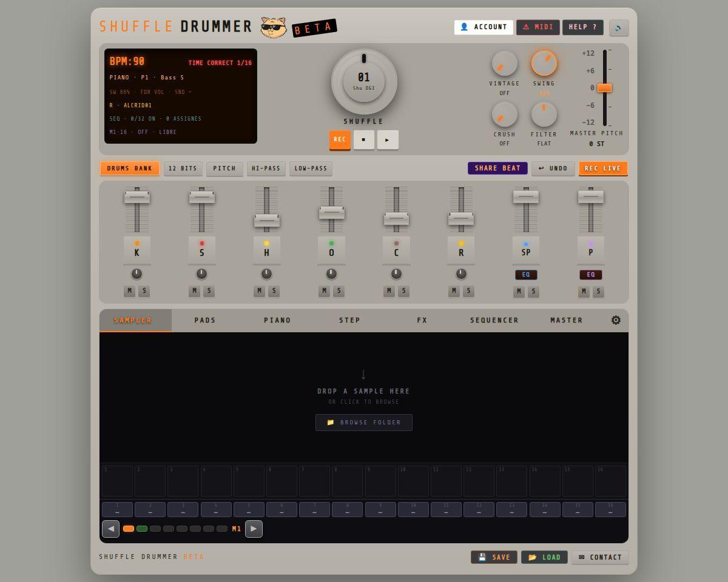Click pan knob under H channel

click(x=266, y=273)
